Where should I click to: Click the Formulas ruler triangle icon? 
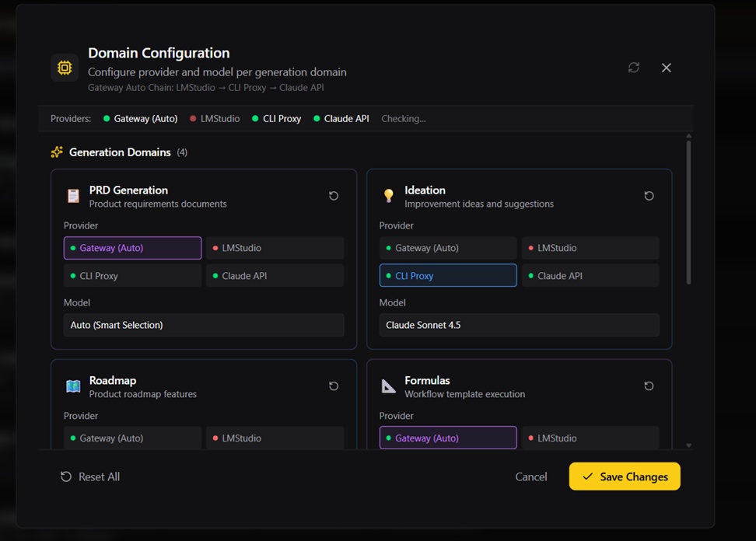point(389,386)
